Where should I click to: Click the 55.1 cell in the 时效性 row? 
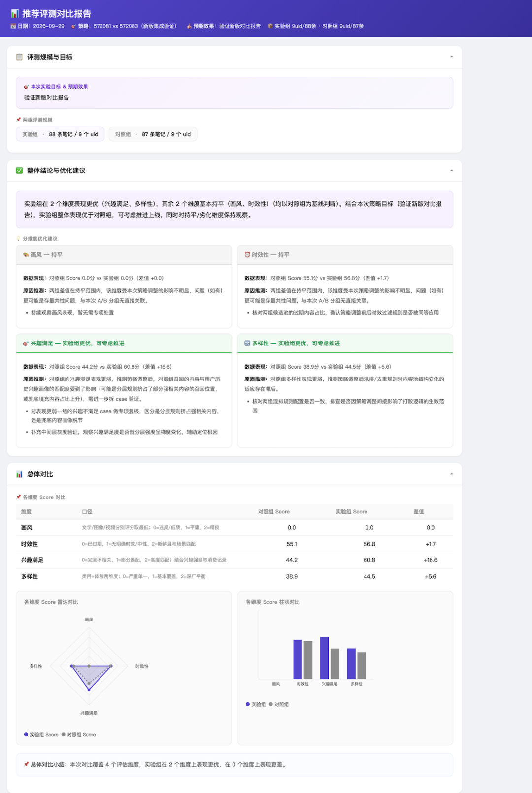292,544
